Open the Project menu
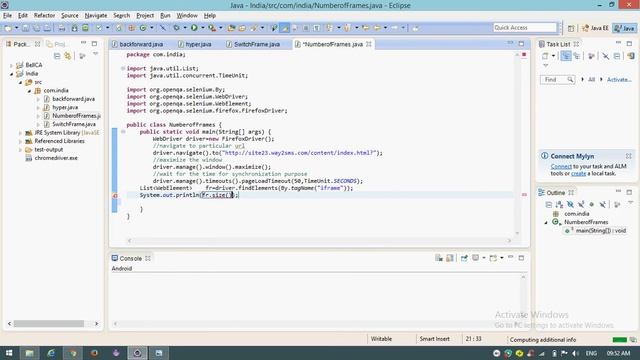Screen dimensions: 640x360 [145, 16]
